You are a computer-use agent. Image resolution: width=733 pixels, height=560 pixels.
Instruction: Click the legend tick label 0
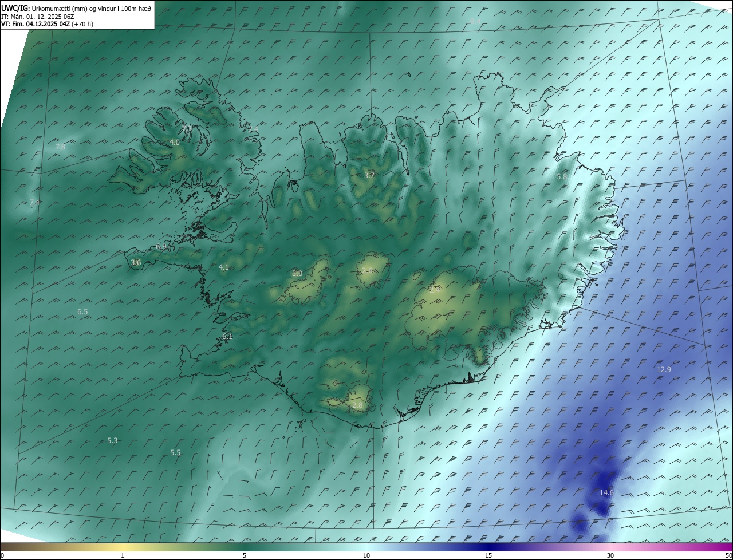pyautogui.click(x=2, y=556)
